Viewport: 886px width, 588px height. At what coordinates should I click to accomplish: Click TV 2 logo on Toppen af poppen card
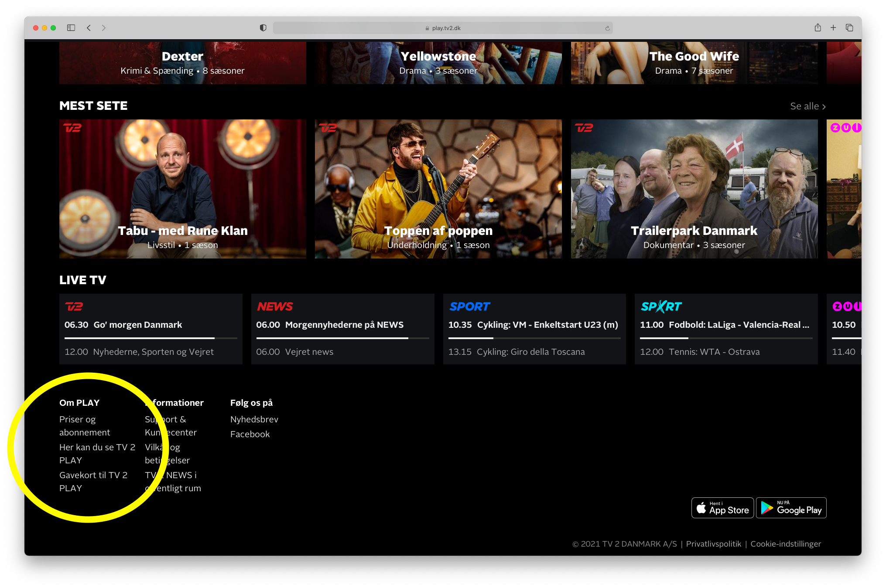328,128
